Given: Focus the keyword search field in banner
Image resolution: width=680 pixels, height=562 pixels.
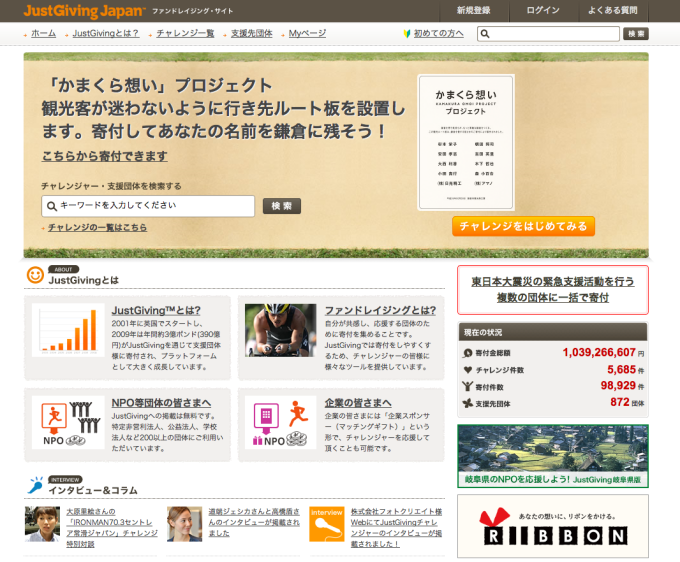Looking at the screenshot, I should tap(148, 206).
